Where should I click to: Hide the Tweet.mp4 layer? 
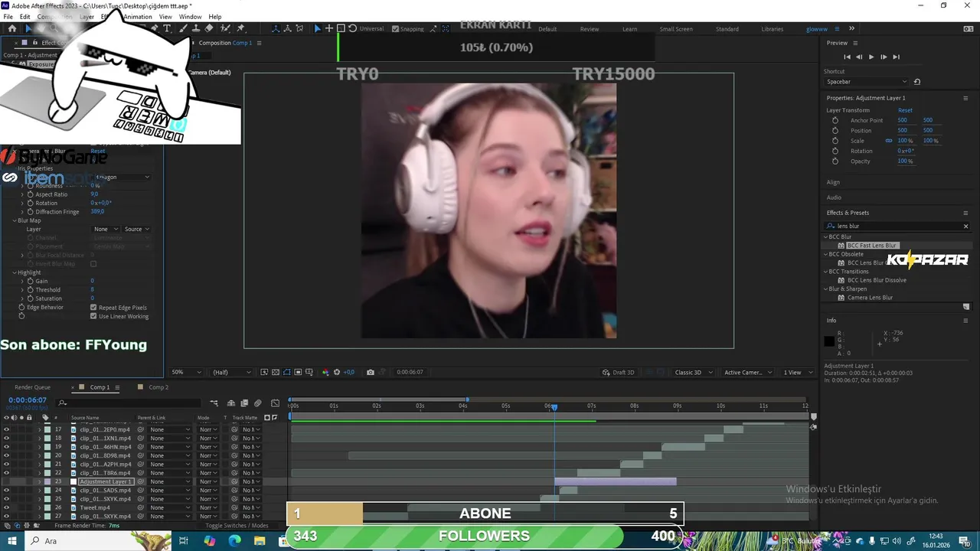6,507
